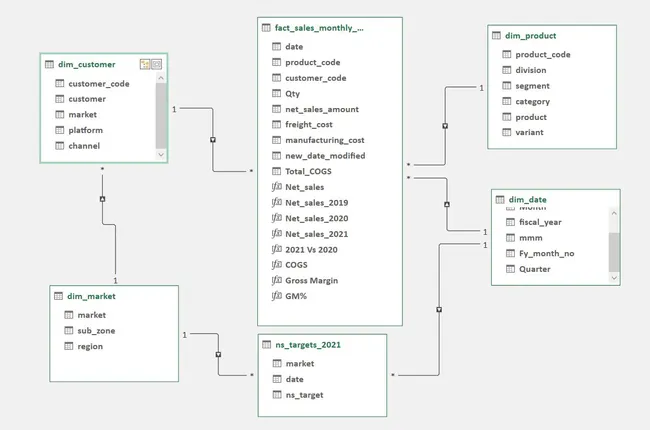Image resolution: width=650 pixels, height=430 pixels.
Task: Select the Total_COGS field
Action: [x=308, y=171]
